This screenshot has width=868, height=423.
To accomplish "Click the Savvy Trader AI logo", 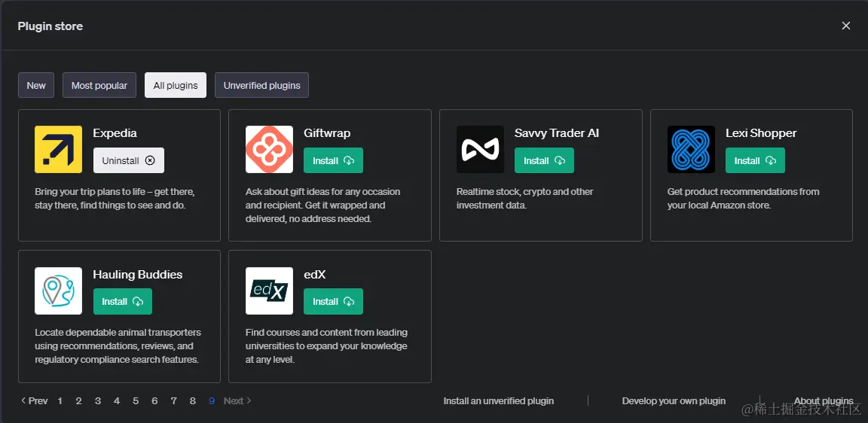I will click(480, 149).
